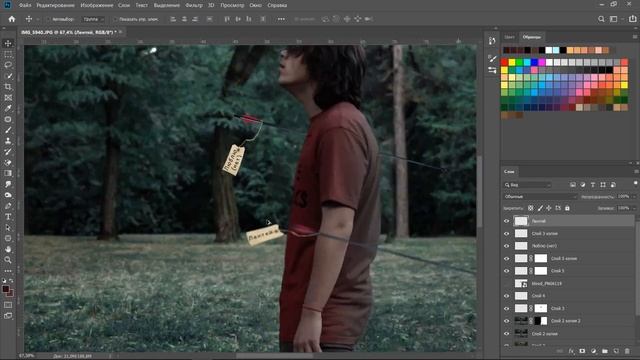The height and width of the screenshot is (360, 640).
Task: Switch to the Цвет panel tab
Action: tap(509, 37)
